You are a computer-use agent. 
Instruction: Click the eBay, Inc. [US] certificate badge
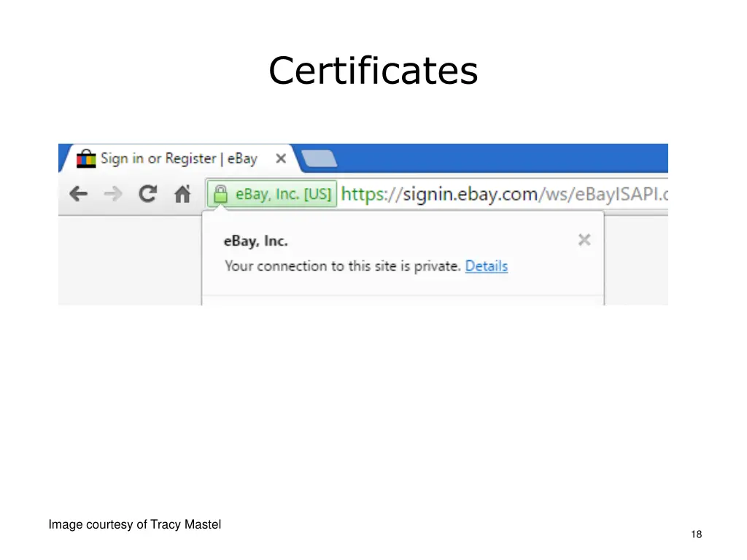tap(272, 194)
